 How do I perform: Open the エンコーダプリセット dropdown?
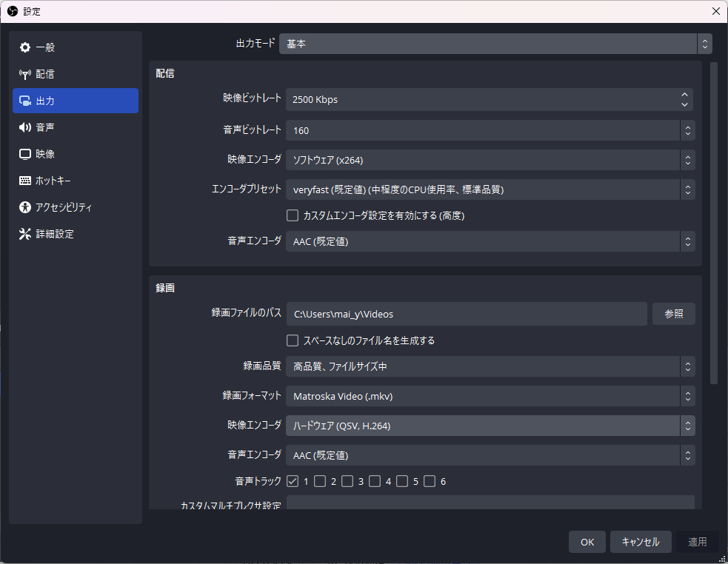493,189
